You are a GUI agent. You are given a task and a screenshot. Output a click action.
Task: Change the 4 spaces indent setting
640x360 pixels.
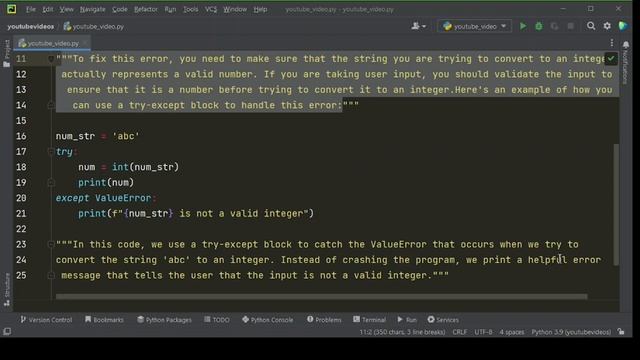[x=511, y=332]
